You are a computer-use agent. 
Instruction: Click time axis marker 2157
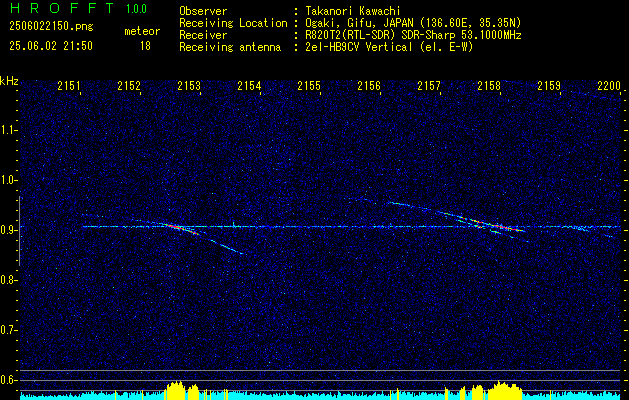coord(429,85)
